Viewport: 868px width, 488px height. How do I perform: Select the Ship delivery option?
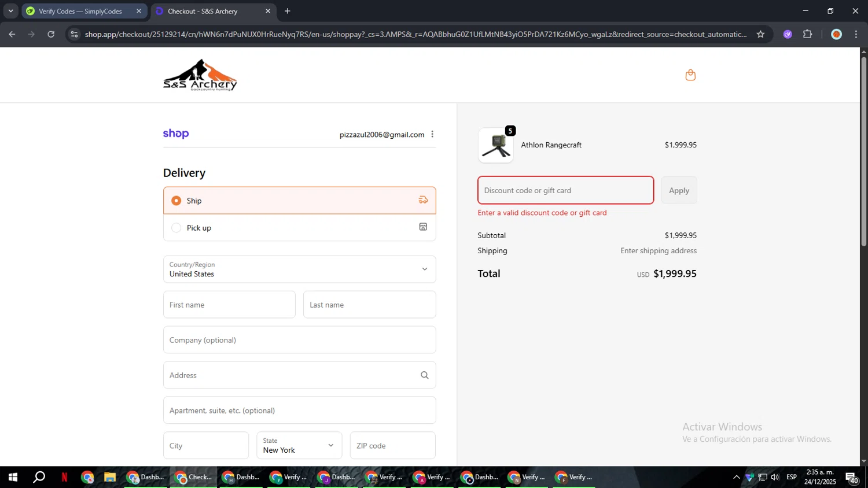pyautogui.click(x=299, y=201)
